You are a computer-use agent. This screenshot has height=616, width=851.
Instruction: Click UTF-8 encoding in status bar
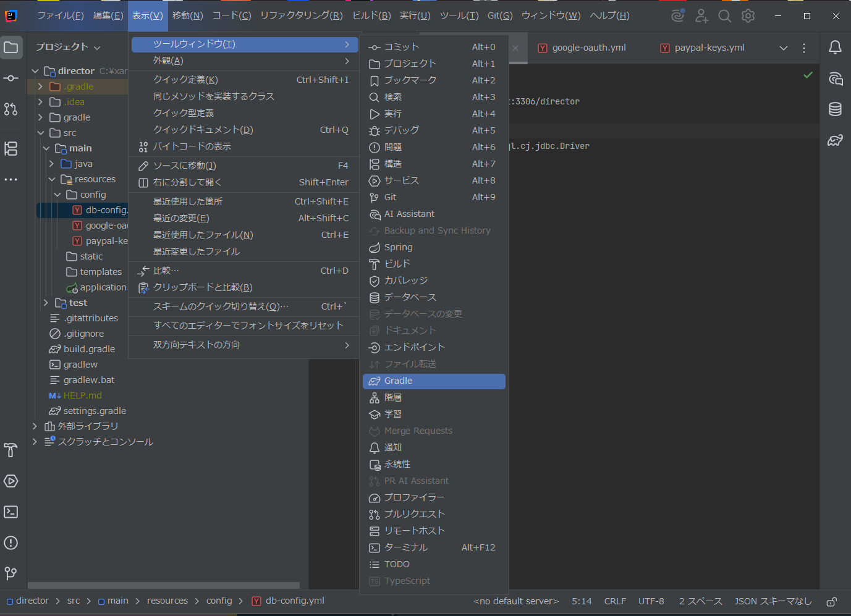(651, 601)
